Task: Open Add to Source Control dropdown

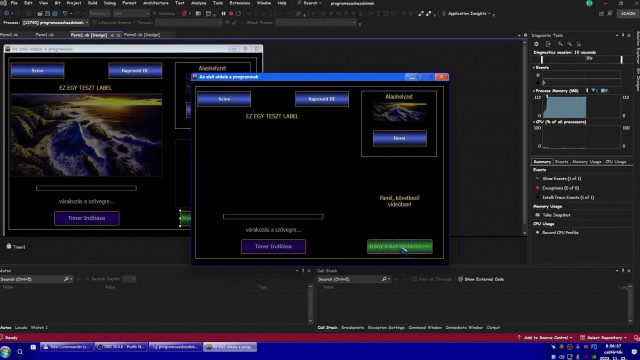Action: tap(545, 338)
